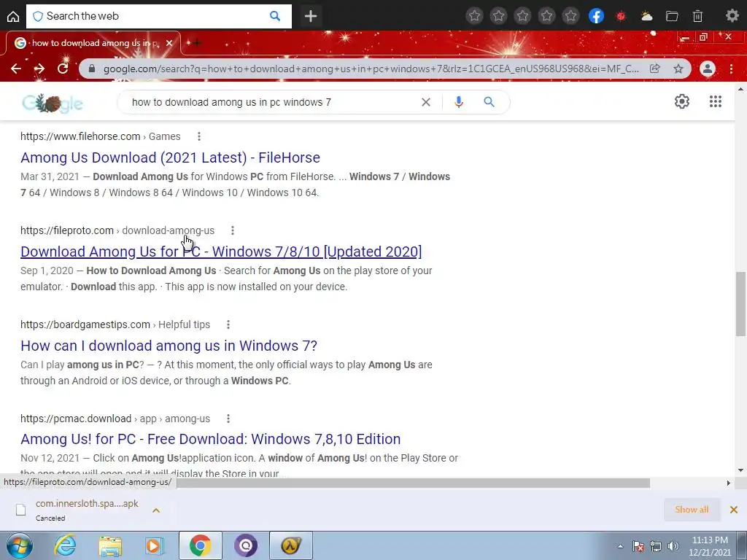Screen dimensions: 747x560
Task: Start voice search with microphone icon
Action: 458,102
